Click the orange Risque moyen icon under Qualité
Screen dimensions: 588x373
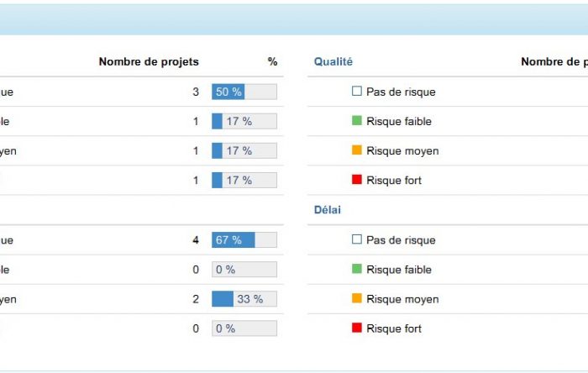[x=357, y=150]
